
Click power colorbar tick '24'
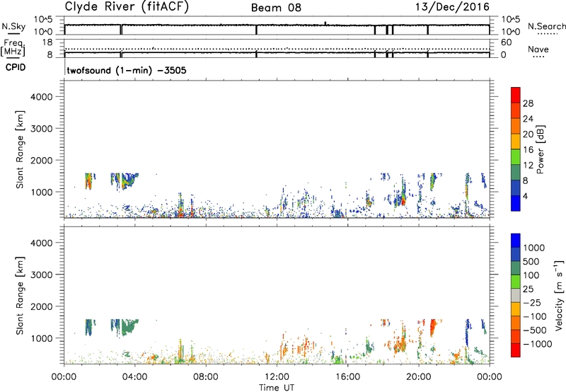[528, 119]
